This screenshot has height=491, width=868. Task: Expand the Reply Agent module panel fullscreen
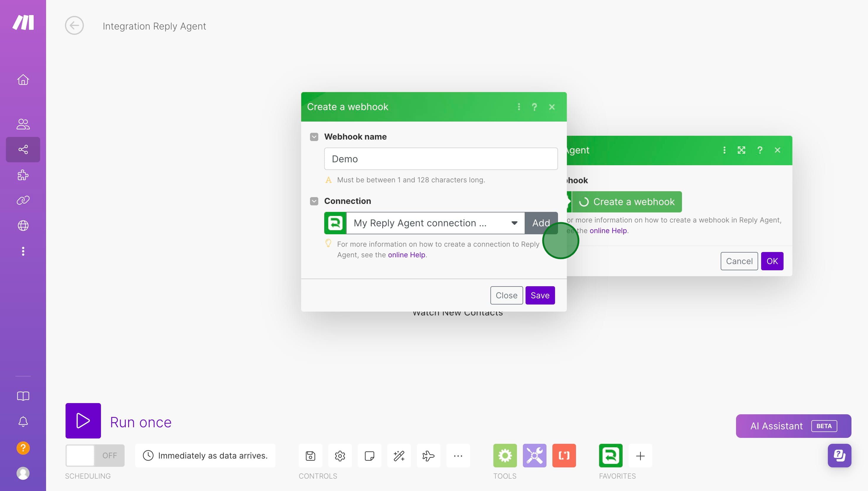742,150
